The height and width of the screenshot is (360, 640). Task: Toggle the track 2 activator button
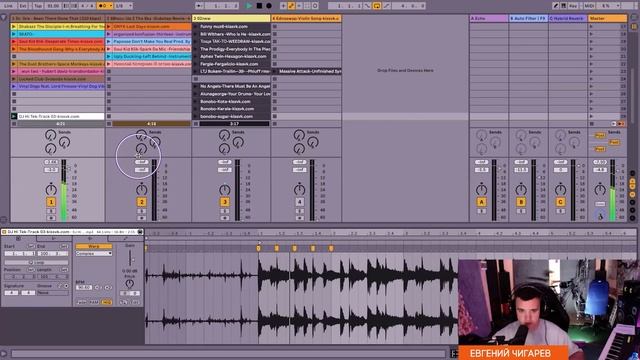coord(142,202)
